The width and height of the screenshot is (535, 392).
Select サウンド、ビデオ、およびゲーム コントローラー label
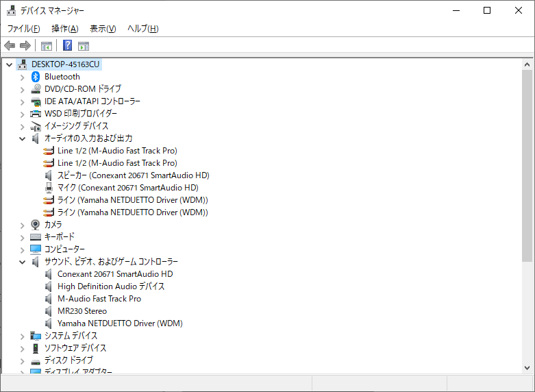111,262
